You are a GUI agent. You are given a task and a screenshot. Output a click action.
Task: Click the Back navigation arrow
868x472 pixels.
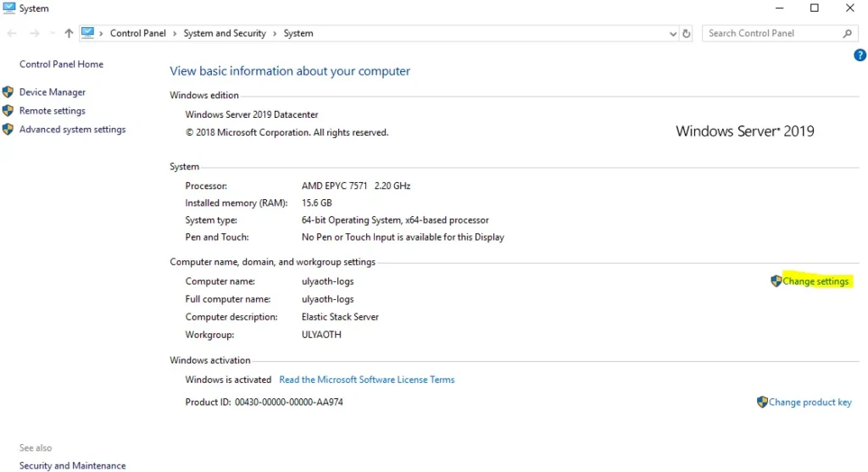point(12,34)
